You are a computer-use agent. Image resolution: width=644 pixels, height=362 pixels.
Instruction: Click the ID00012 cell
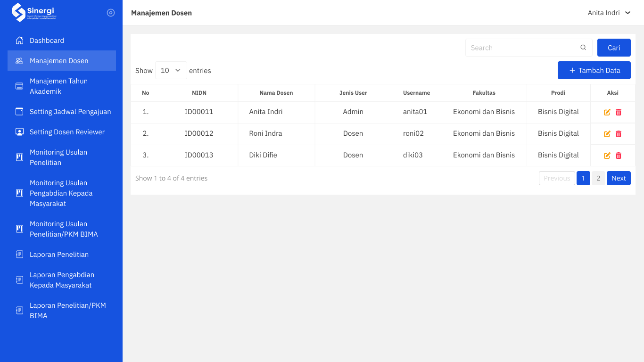(x=199, y=133)
